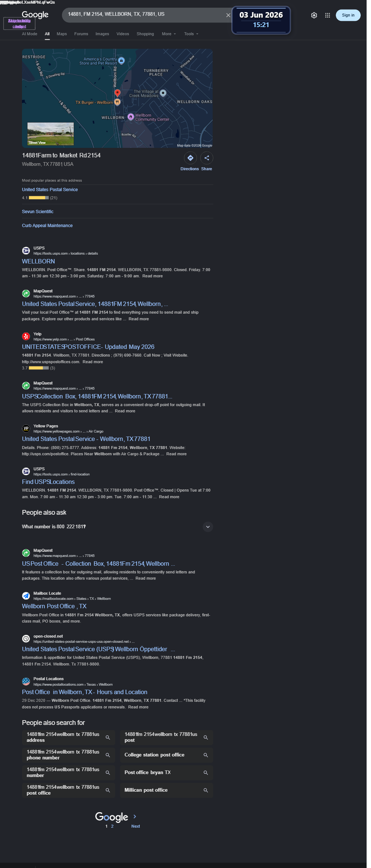Switch to the Maps tab
The width and height of the screenshot is (371, 868).
point(62,34)
